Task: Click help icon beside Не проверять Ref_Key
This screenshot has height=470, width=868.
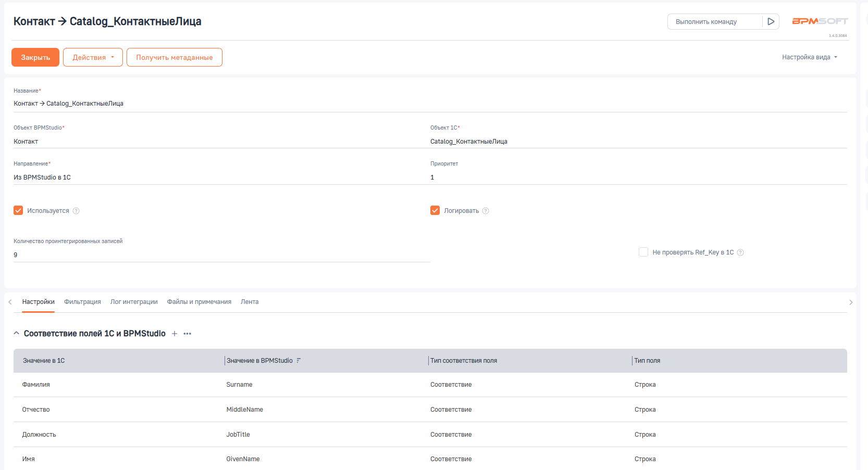Action: 740,252
